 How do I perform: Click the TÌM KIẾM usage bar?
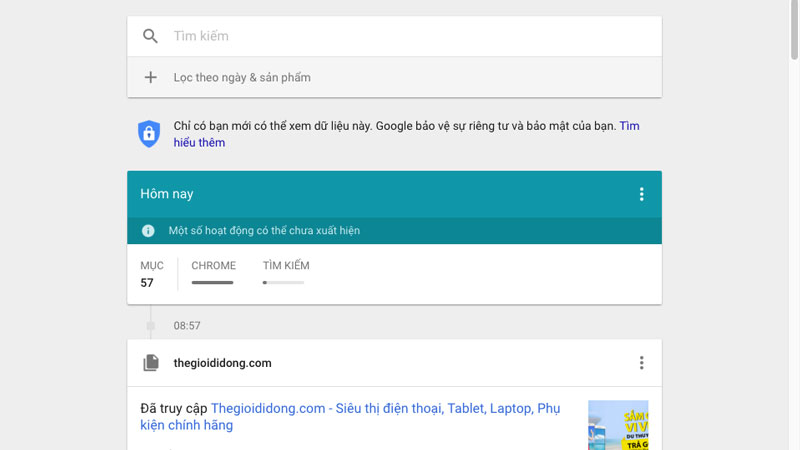click(283, 283)
